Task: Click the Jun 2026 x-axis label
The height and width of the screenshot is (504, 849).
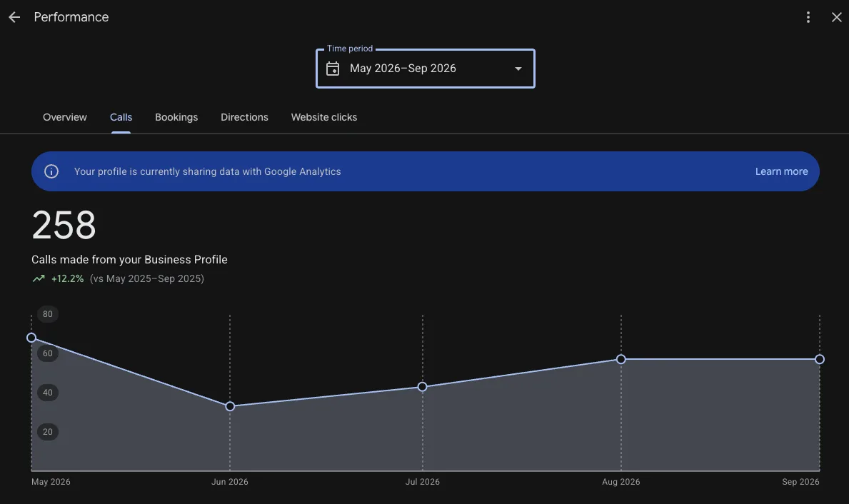Action: tap(230, 482)
